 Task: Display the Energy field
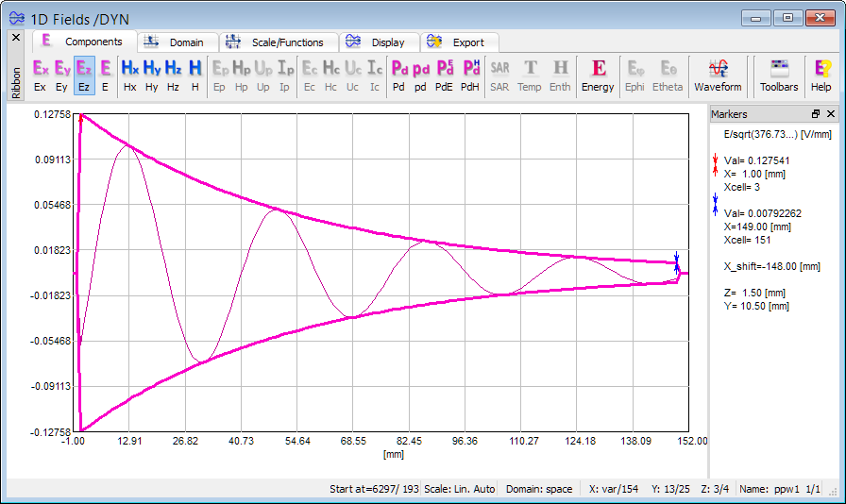pos(598,76)
